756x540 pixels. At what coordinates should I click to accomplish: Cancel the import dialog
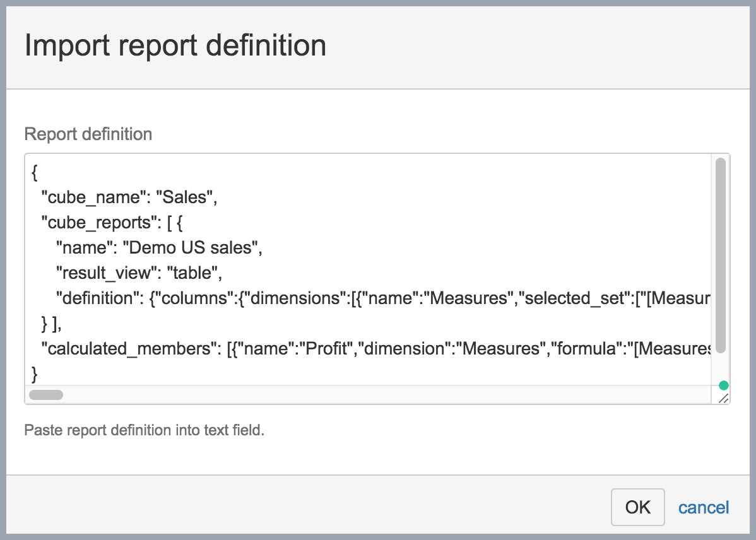coord(704,507)
